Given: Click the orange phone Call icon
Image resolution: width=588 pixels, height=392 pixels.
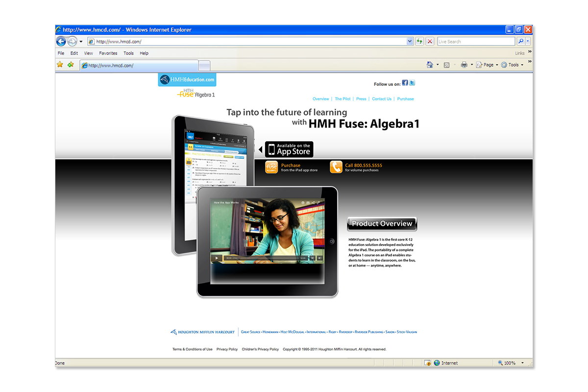Looking at the screenshot, I should pos(336,167).
